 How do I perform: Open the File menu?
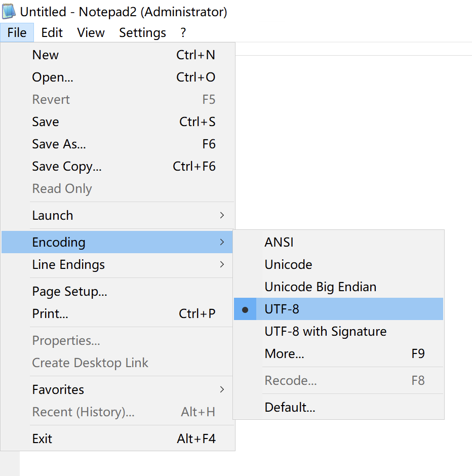point(17,32)
